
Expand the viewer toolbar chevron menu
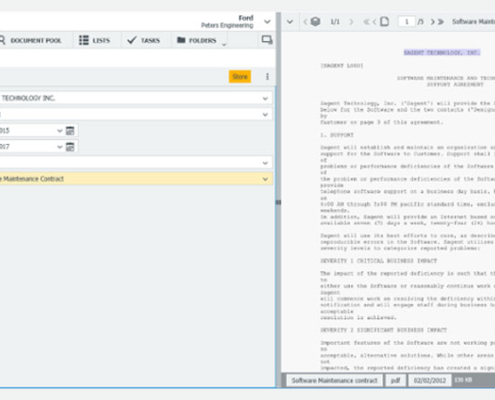tap(290, 22)
